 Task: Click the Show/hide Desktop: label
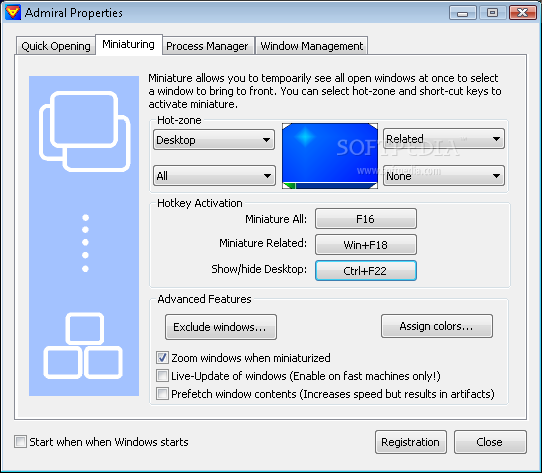coord(259,269)
